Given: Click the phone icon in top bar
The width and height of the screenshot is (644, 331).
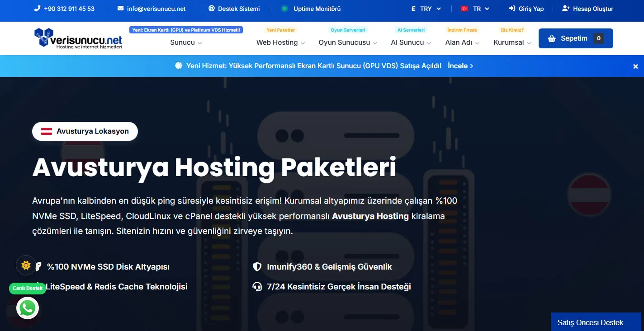Looking at the screenshot, I should 38,9.
